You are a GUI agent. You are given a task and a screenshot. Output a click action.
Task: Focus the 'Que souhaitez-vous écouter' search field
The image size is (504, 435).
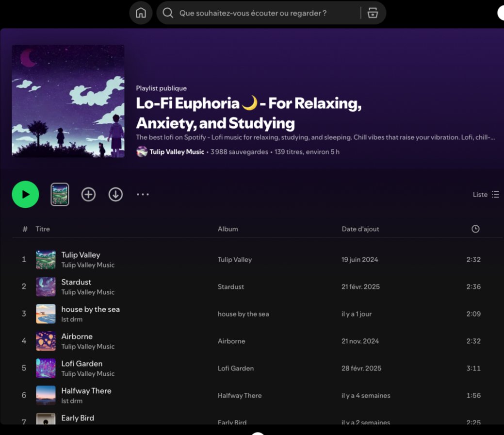[253, 13]
